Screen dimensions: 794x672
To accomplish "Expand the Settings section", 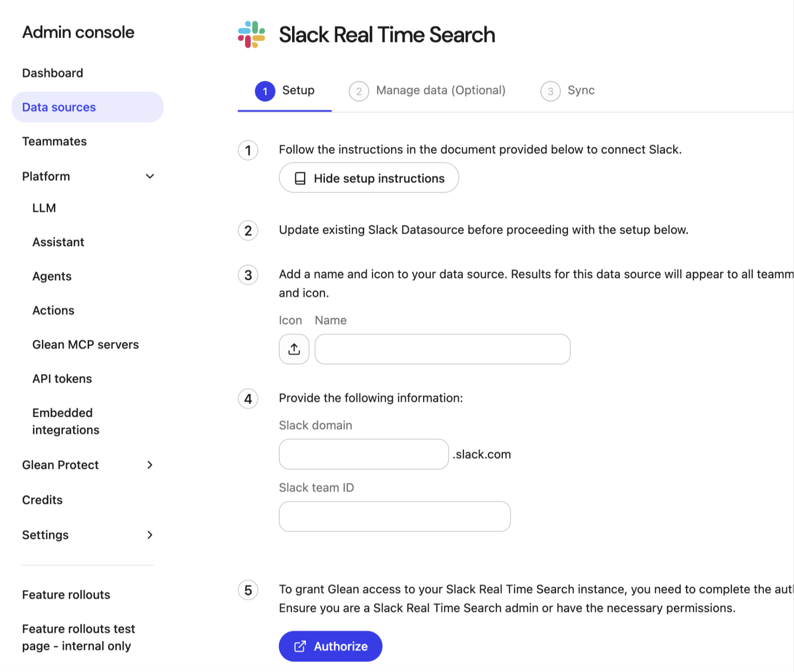I will click(150, 535).
